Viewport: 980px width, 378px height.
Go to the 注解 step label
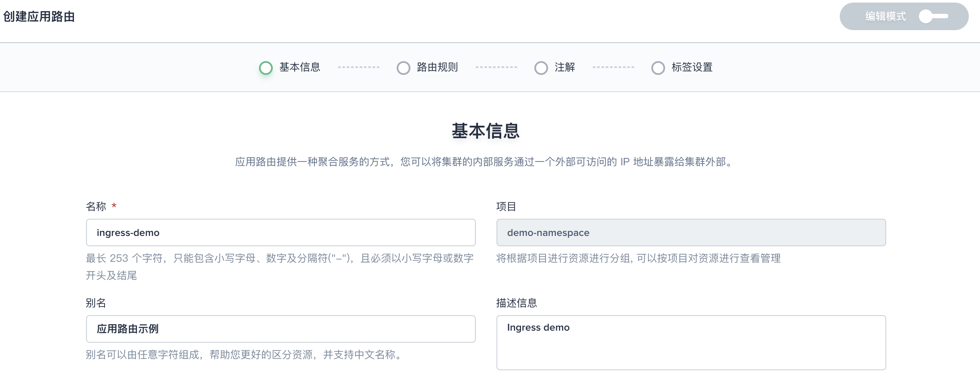tap(565, 67)
